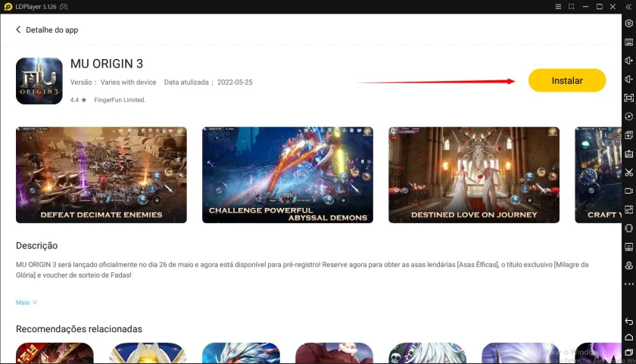Open LDPlayer settings gear icon
The width and height of the screenshot is (636, 364).
click(x=628, y=23)
